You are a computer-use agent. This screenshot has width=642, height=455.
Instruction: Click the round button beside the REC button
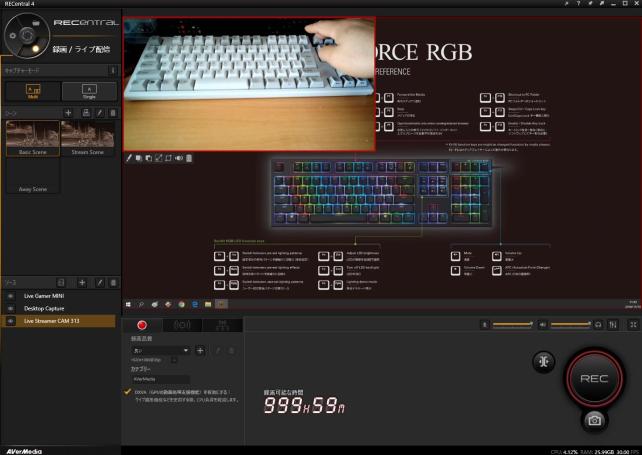pos(544,362)
